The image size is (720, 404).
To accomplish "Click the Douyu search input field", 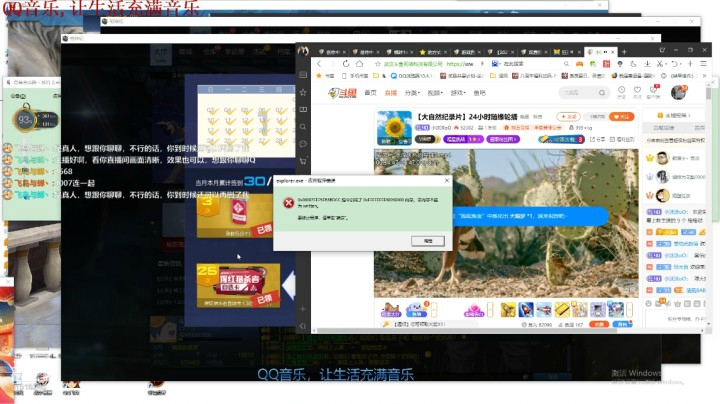I will click(578, 93).
